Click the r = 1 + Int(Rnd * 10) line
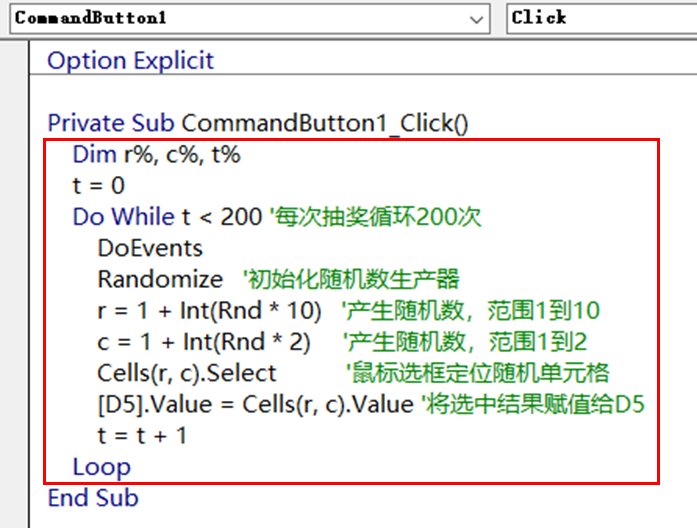The height and width of the screenshot is (528, 697). pos(209,310)
